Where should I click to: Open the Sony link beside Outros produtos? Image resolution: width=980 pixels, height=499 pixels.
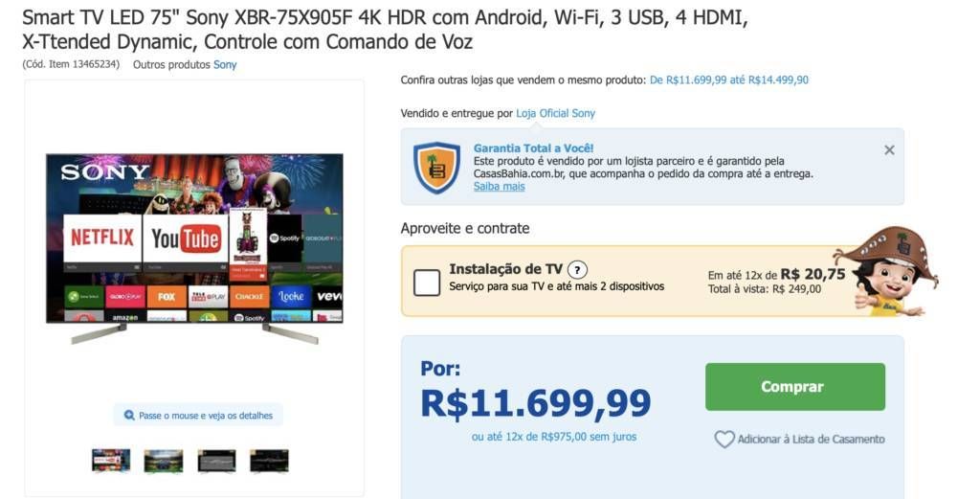(225, 64)
